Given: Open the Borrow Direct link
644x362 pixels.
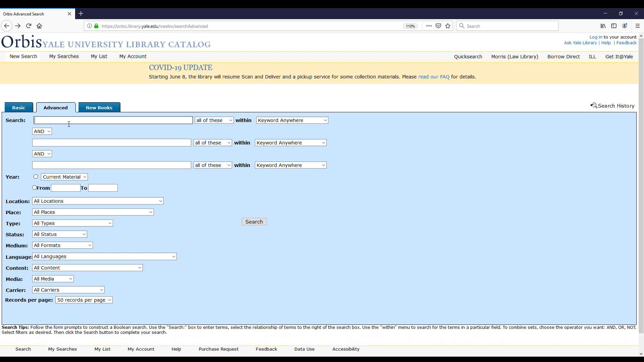Looking at the screenshot, I should click(563, 57).
